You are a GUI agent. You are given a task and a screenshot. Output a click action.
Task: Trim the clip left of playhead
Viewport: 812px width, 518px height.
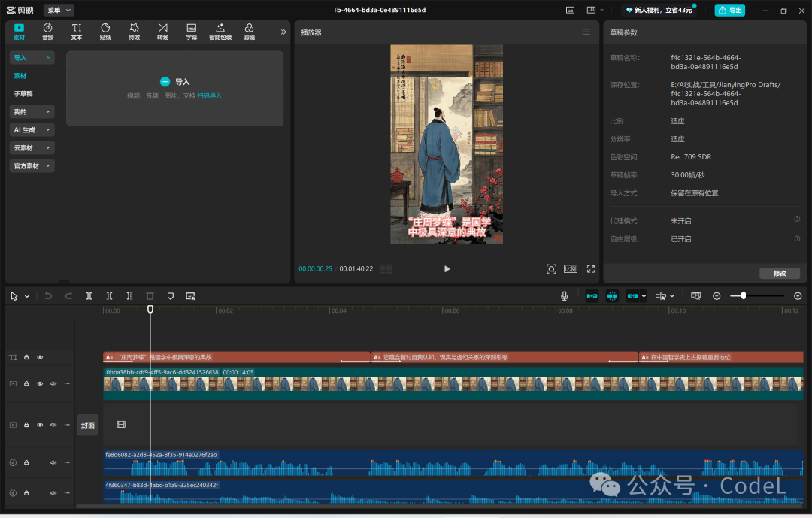click(109, 296)
